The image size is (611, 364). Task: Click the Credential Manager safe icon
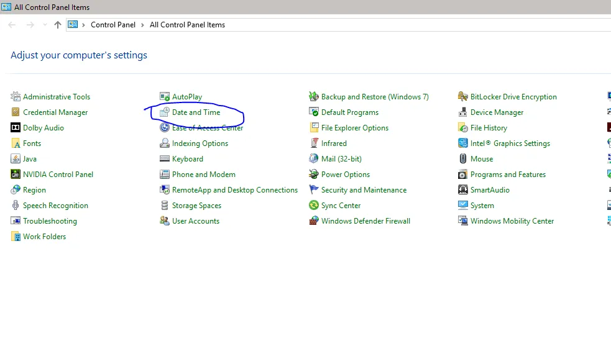pos(16,112)
